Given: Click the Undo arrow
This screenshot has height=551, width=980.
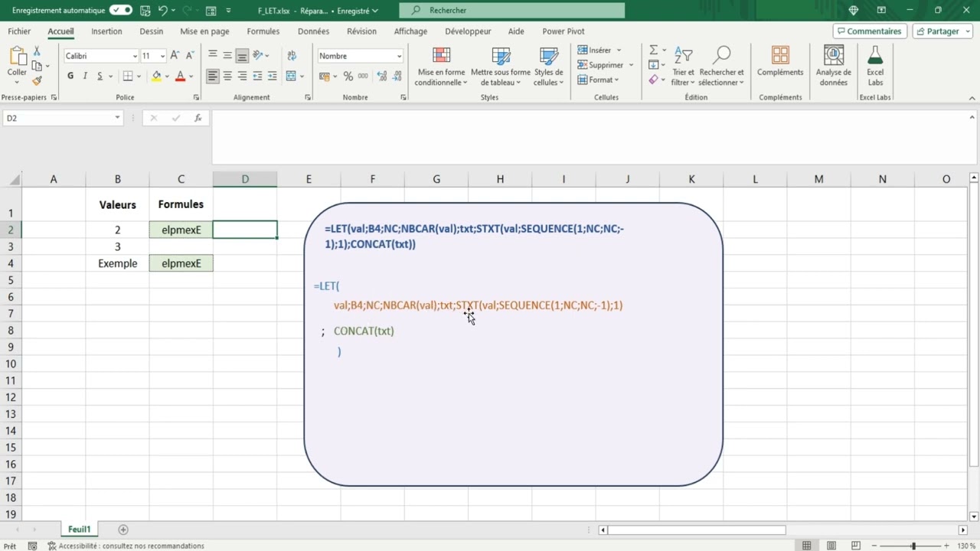Looking at the screenshot, I should point(162,11).
